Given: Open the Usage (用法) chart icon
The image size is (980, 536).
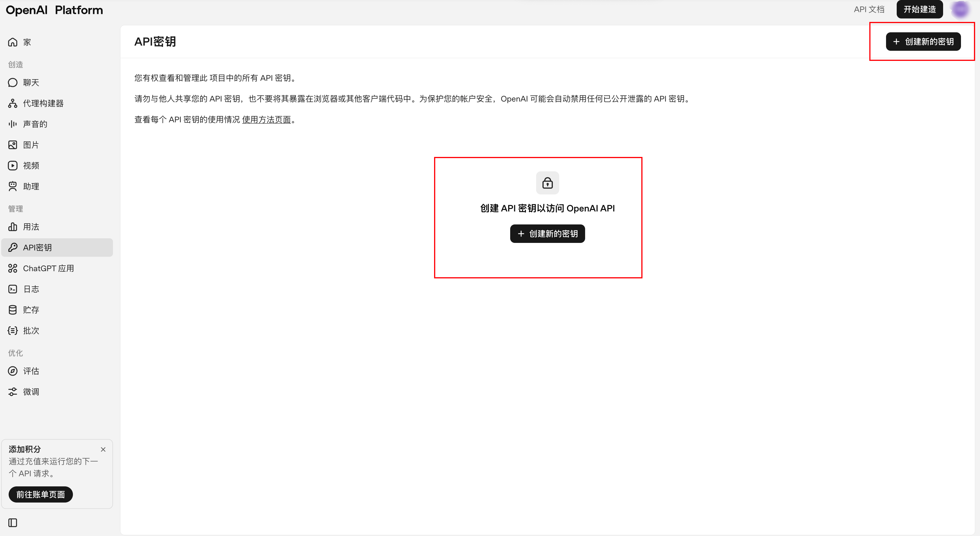Looking at the screenshot, I should (13, 227).
